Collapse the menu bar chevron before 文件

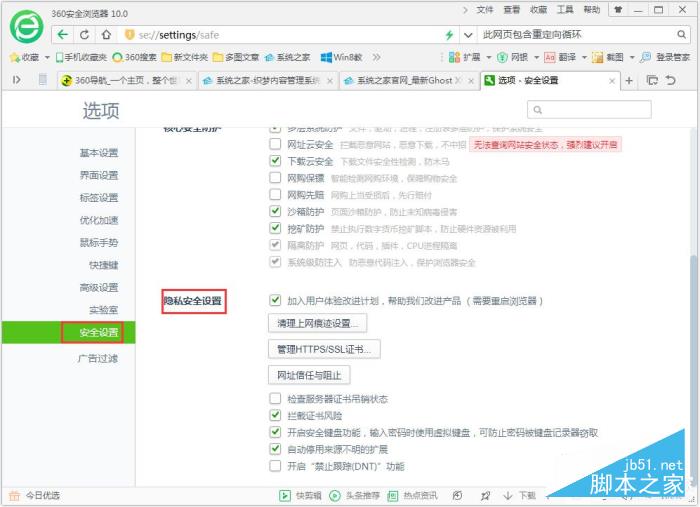click(465, 10)
